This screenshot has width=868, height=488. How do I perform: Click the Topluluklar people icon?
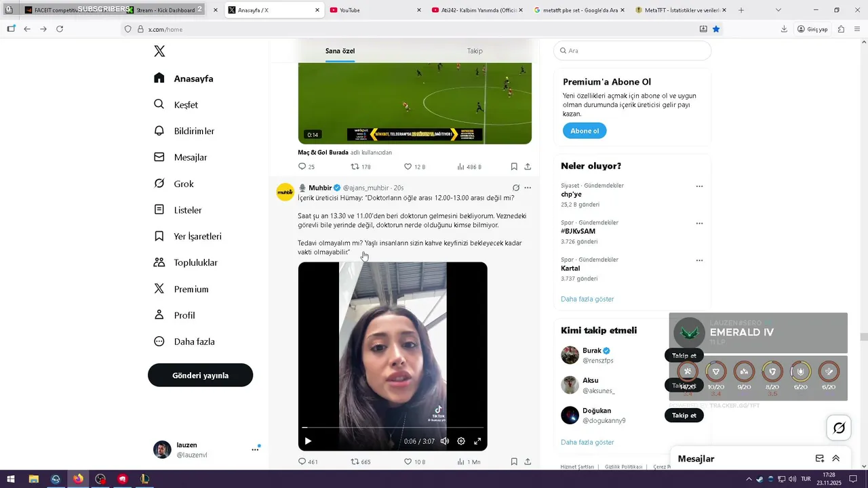(159, 262)
